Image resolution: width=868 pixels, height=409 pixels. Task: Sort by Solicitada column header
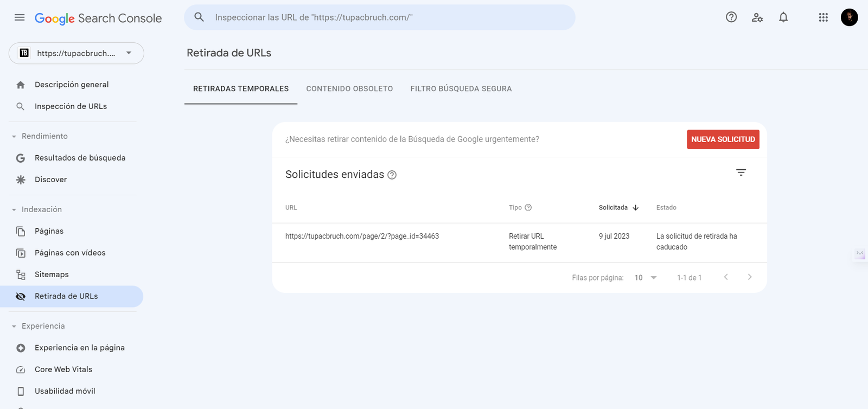tap(613, 207)
